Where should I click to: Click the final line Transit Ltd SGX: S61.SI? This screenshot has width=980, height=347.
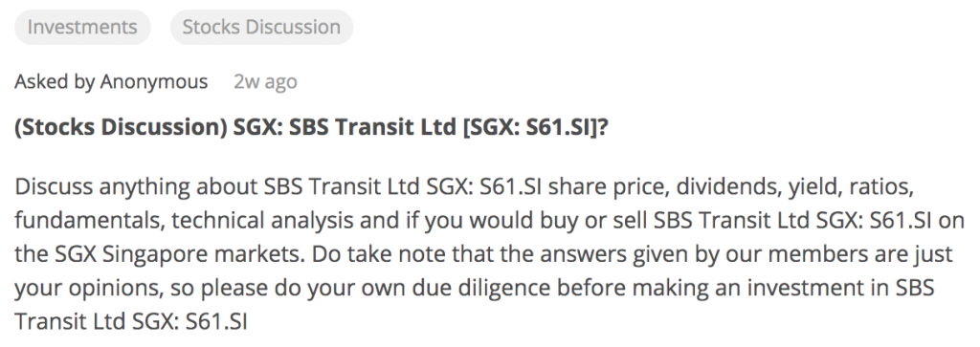[131, 321]
